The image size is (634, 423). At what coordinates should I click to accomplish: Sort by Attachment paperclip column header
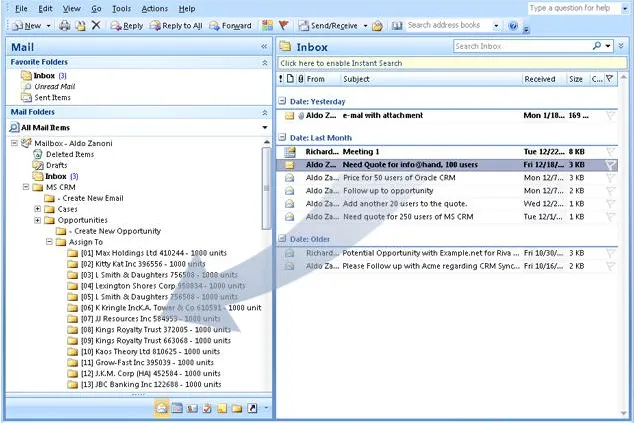tap(300, 79)
